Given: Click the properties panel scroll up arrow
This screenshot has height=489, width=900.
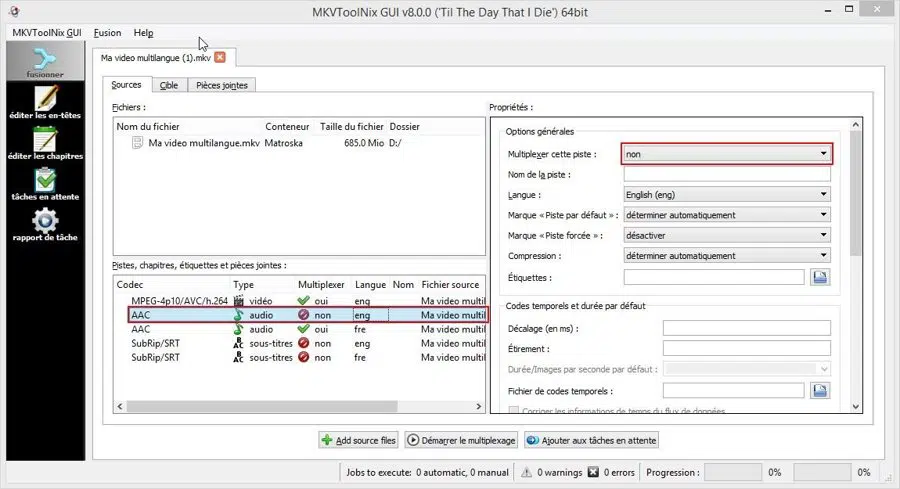Looking at the screenshot, I should click(x=856, y=125).
